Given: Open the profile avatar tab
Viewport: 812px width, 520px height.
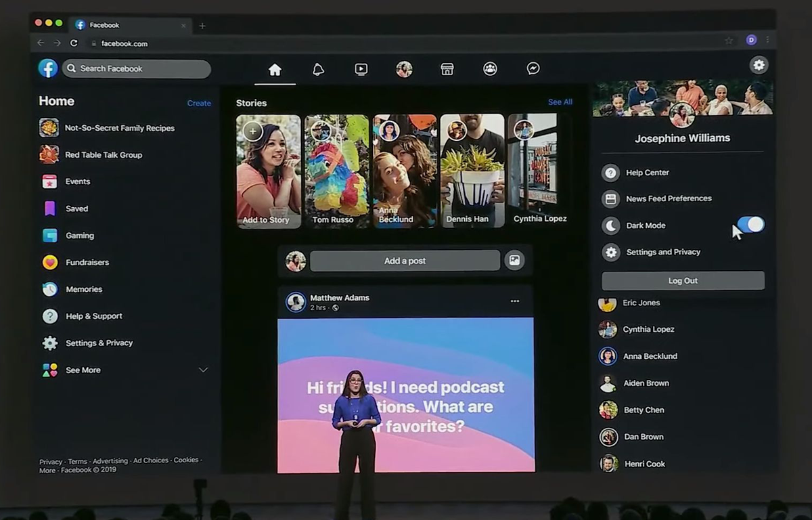Looking at the screenshot, I should coord(404,69).
